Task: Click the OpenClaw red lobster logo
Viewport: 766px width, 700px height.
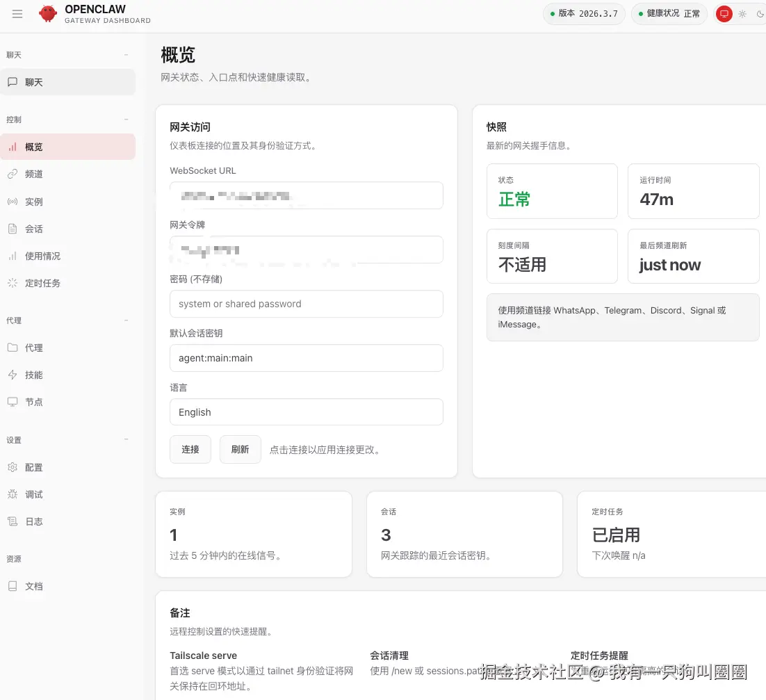Action: coord(48,14)
